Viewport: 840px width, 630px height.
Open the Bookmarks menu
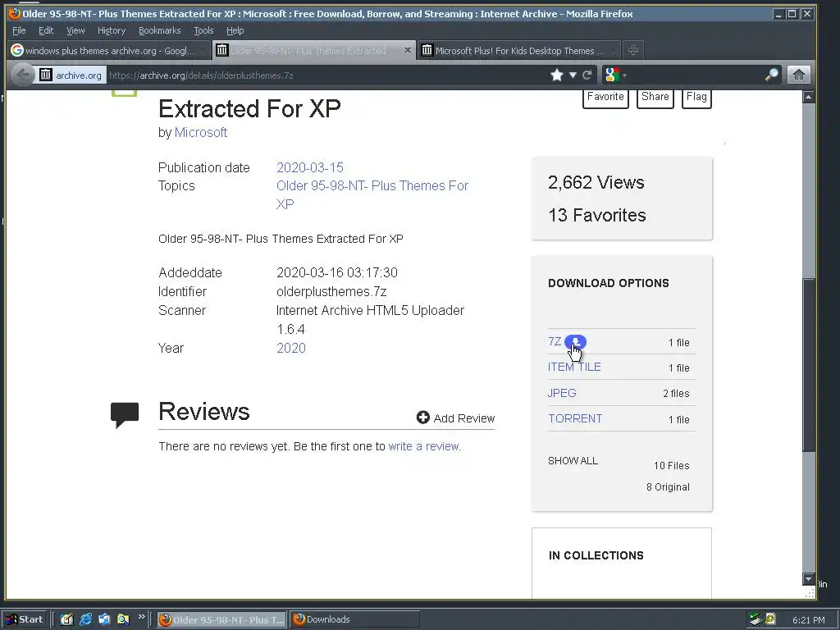pyautogui.click(x=160, y=30)
